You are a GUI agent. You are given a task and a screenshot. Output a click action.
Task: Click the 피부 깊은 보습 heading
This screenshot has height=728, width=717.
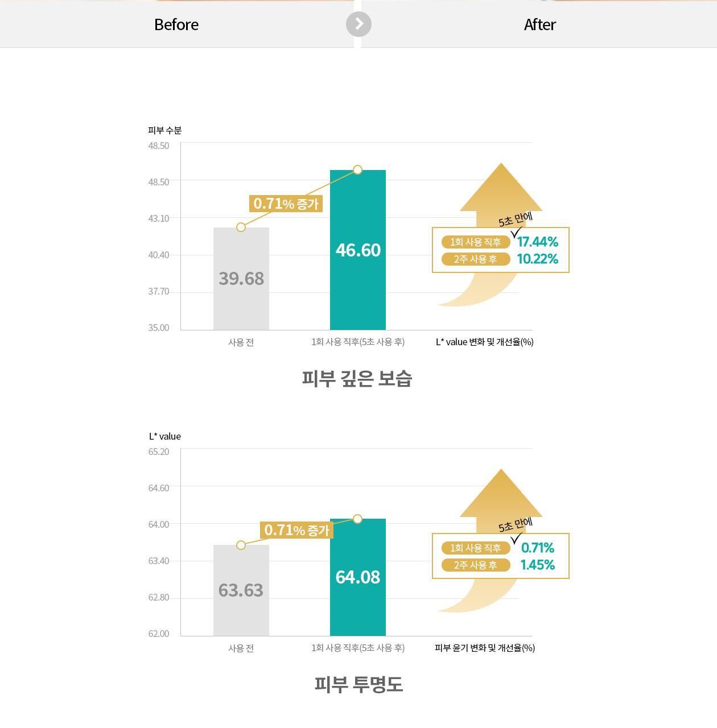tap(357, 379)
